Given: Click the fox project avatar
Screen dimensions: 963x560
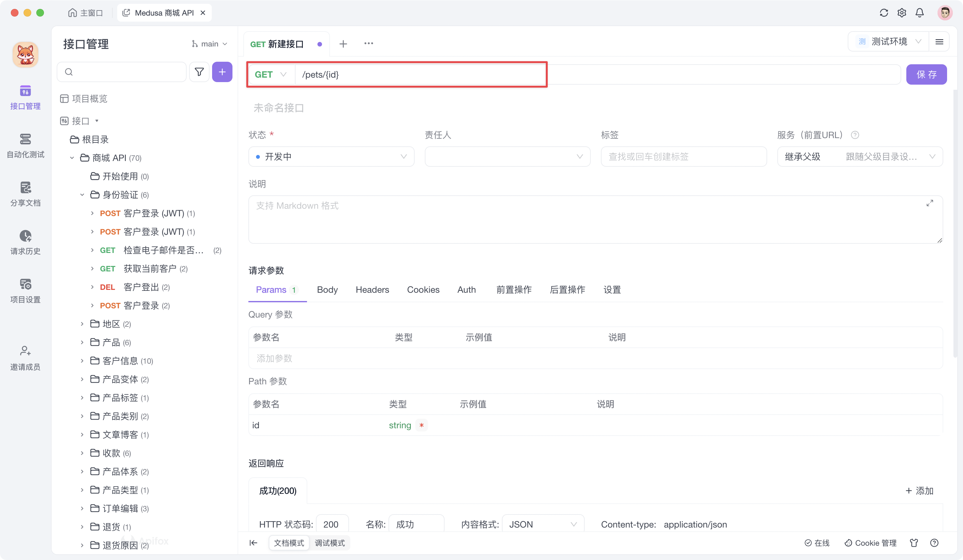Looking at the screenshot, I should click(x=25, y=55).
